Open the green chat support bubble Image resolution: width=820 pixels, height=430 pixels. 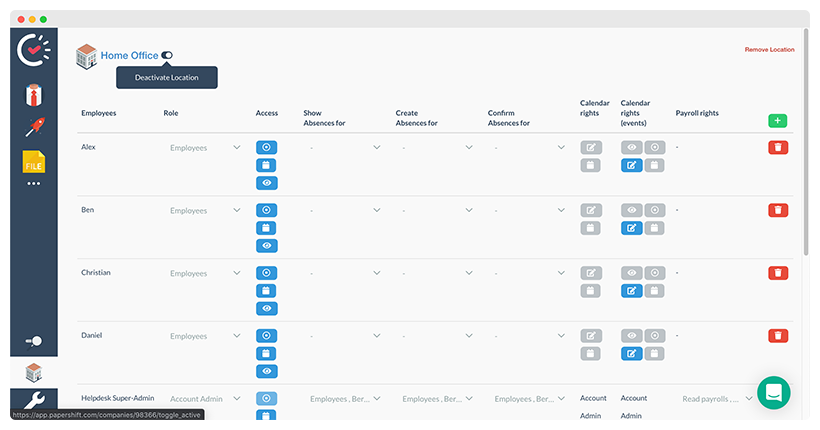773,393
